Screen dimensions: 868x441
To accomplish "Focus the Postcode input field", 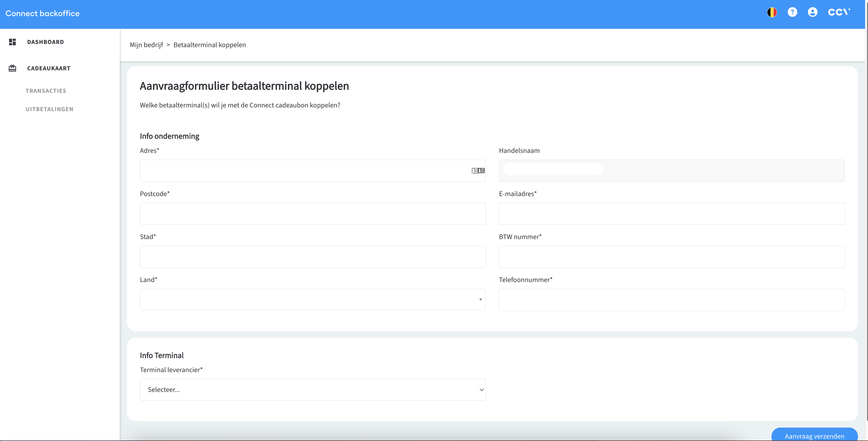I will tap(312, 214).
